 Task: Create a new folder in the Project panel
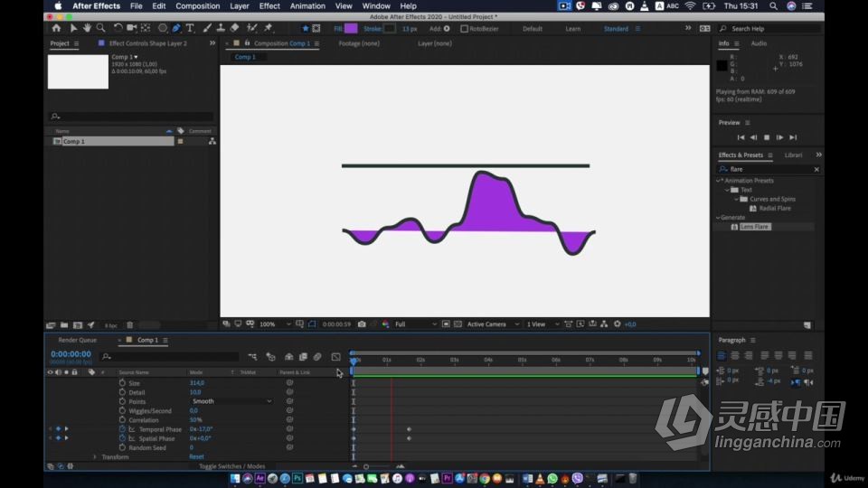pyautogui.click(x=64, y=325)
